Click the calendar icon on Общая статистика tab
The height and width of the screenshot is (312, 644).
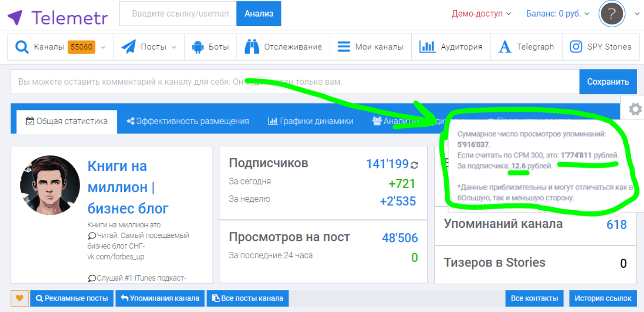click(30, 121)
